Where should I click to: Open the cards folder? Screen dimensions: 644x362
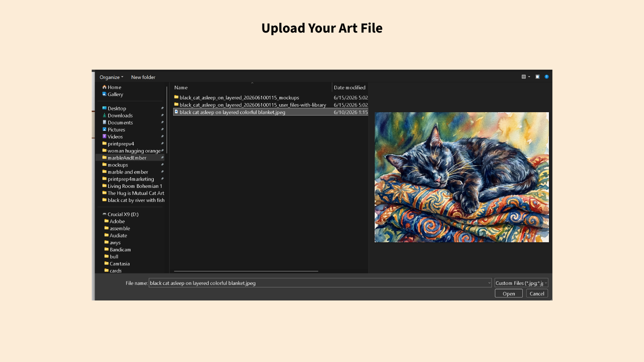(x=116, y=271)
